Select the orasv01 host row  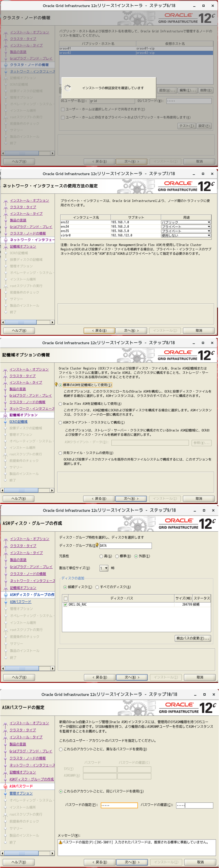[136, 48]
